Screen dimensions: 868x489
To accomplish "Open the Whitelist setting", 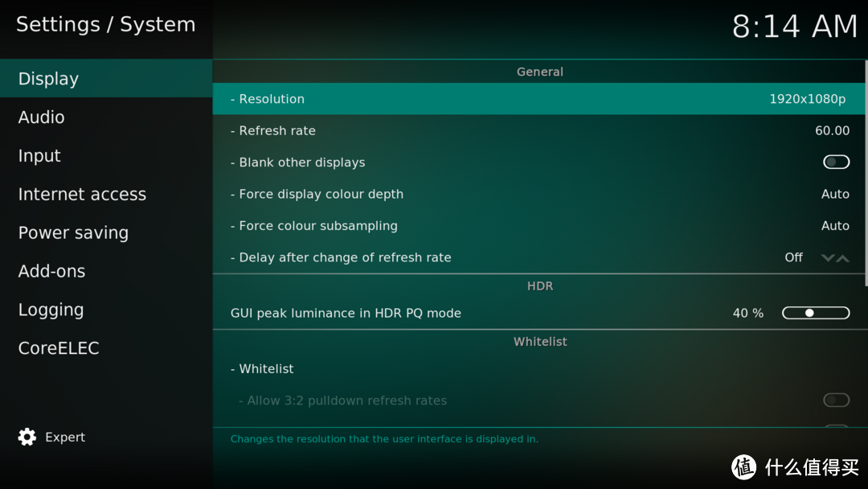I will 538,369.
